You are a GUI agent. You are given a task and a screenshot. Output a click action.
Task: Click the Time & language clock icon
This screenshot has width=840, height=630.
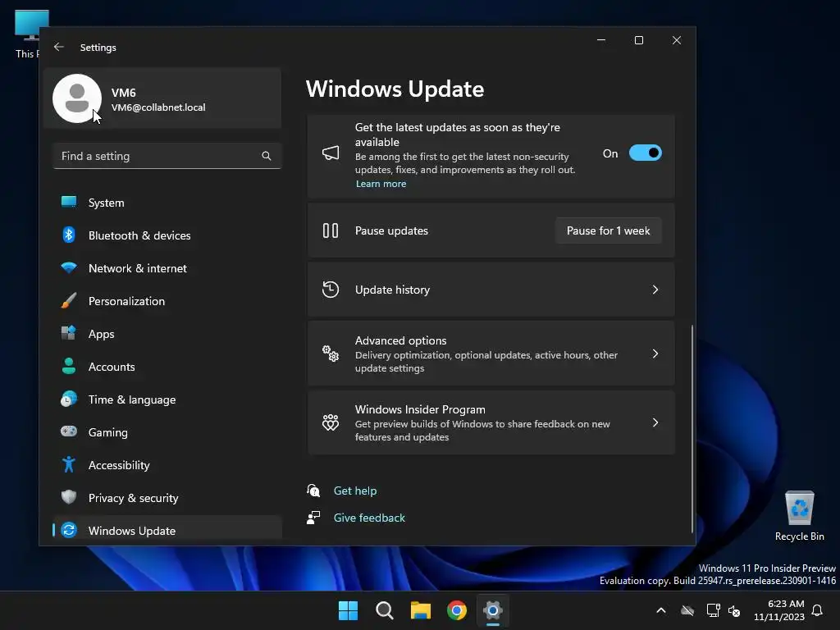tap(69, 399)
